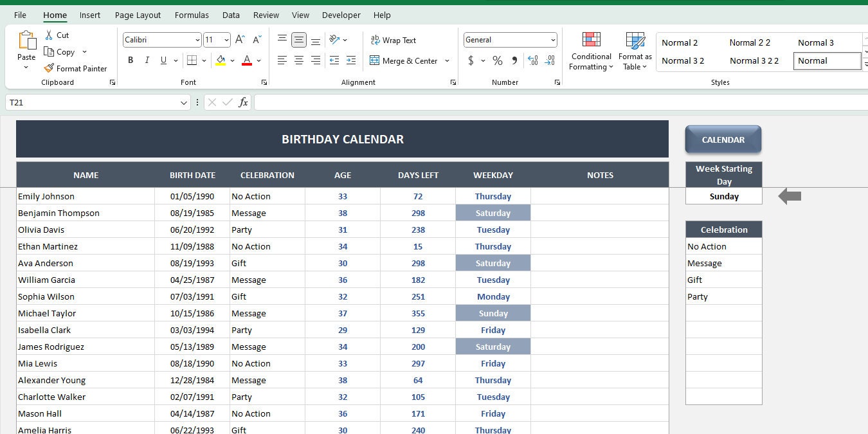The width and height of the screenshot is (868, 434).
Task: Apply center alignment to the cell
Action: pos(298,60)
